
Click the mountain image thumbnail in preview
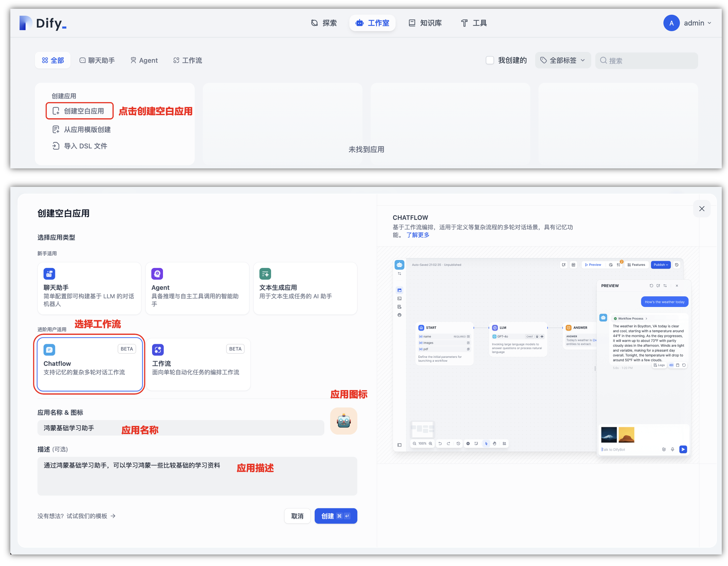click(x=609, y=435)
